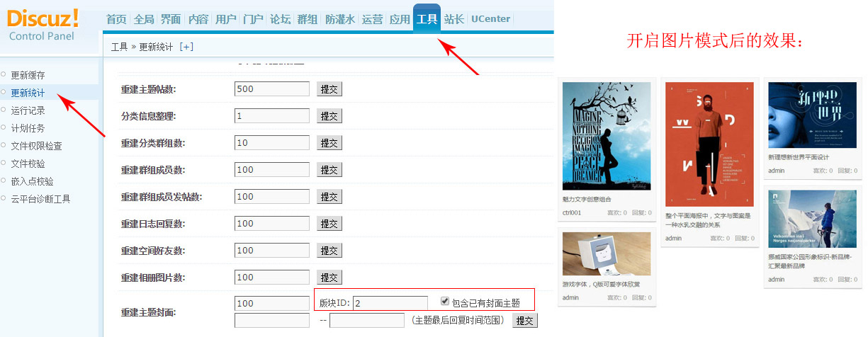This screenshot has height=337, width=868.
Task: Open the 魅力文字创意组合 poster thumbnail
Action: (607, 136)
